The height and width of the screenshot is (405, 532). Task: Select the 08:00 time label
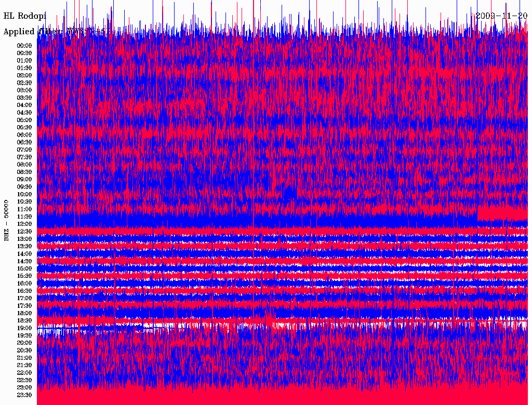click(x=24, y=165)
